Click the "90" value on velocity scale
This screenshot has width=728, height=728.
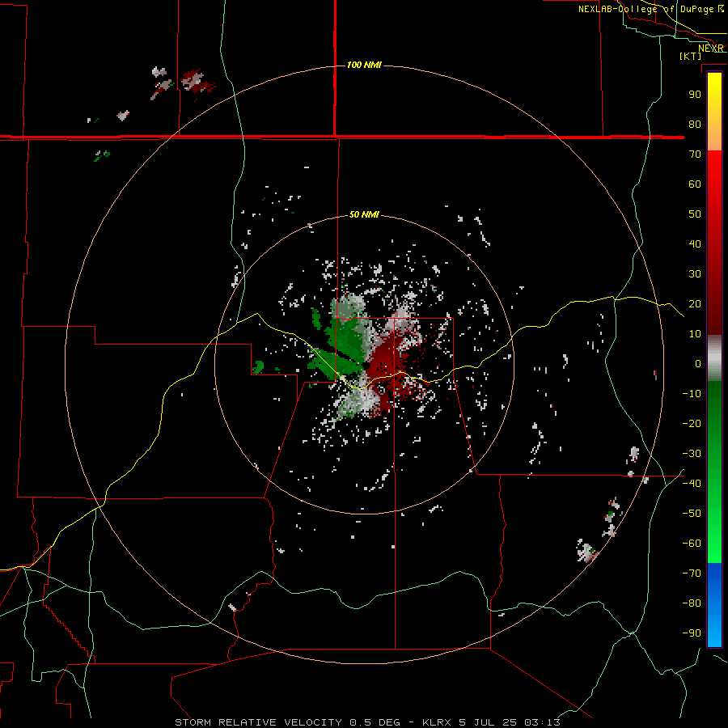[x=695, y=95]
